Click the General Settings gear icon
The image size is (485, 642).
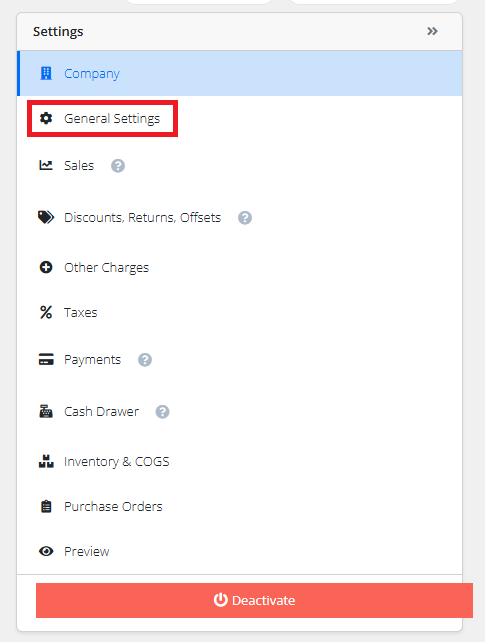point(46,118)
